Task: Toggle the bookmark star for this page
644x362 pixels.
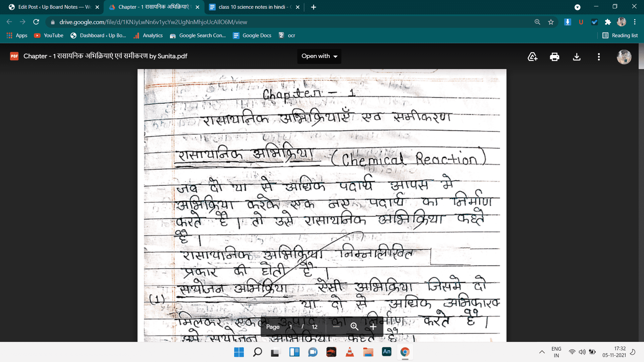Action: [550, 22]
